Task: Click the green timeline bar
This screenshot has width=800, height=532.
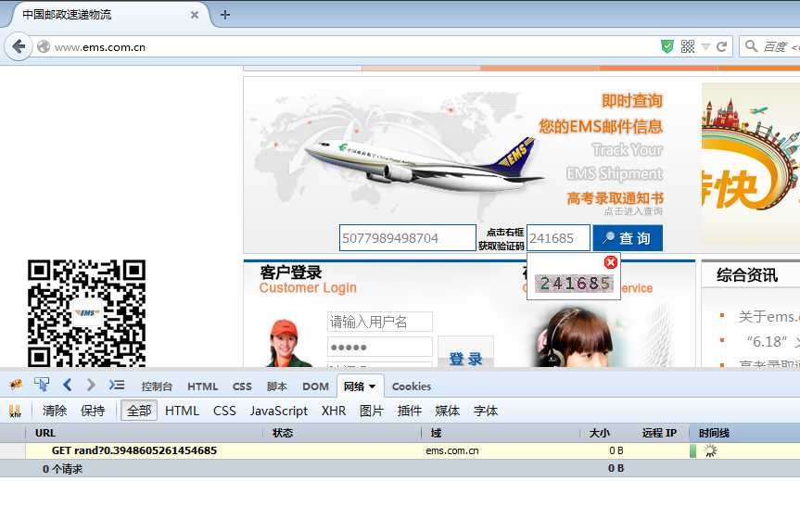Action: (692, 450)
